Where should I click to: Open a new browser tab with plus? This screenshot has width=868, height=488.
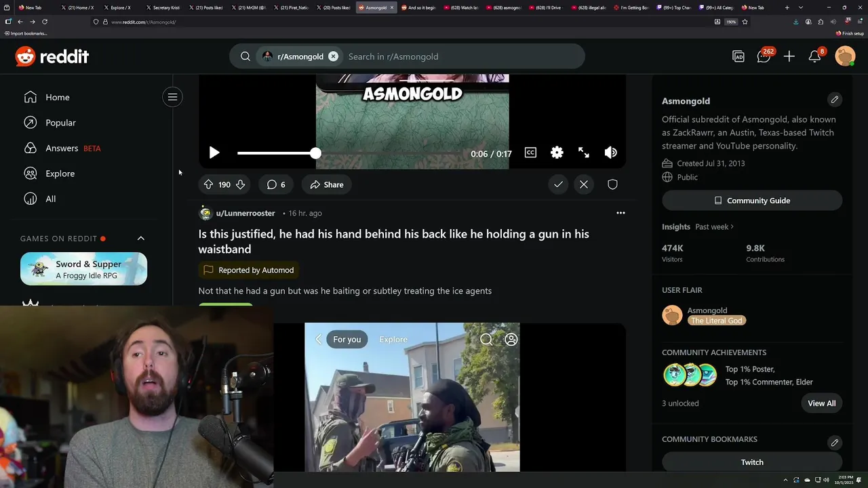point(787,7)
